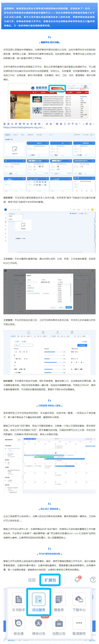Click the search field in the timesheet statistics view
This screenshot has width=99, height=644.
(24, 345)
